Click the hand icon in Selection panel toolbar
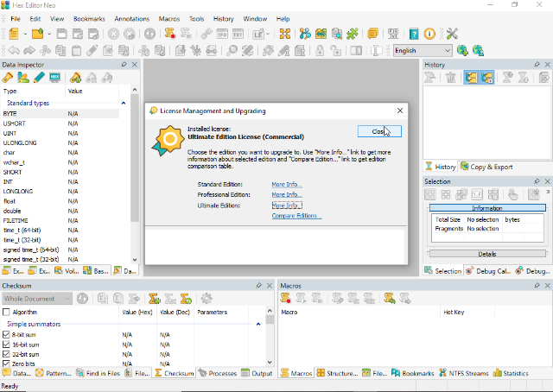This screenshot has height=392, width=553. 513,194
